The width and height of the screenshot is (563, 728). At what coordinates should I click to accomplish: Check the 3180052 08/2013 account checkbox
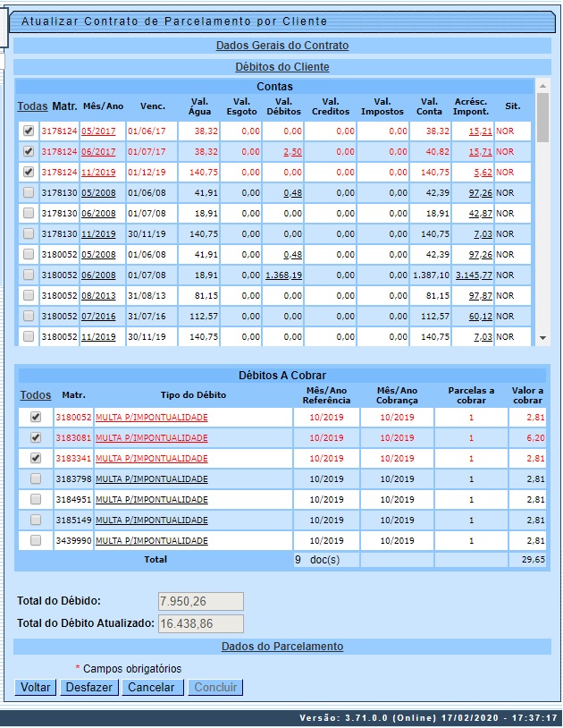tap(29, 295)
